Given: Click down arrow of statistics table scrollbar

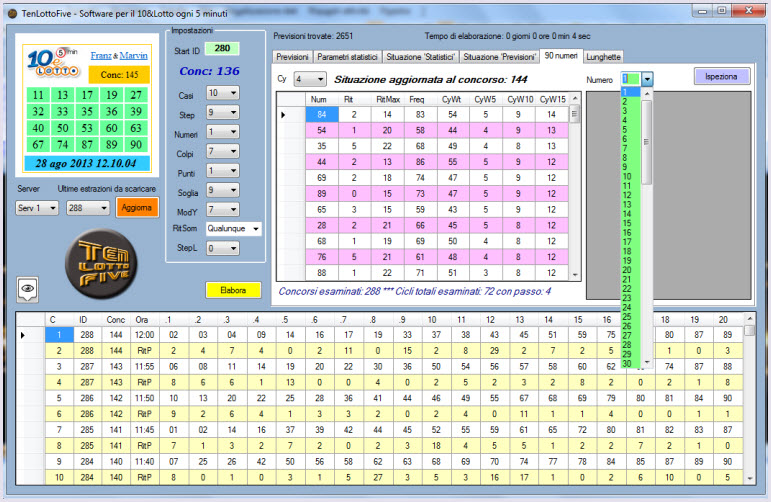Looking at the screenshot, I should click(575, 275).
